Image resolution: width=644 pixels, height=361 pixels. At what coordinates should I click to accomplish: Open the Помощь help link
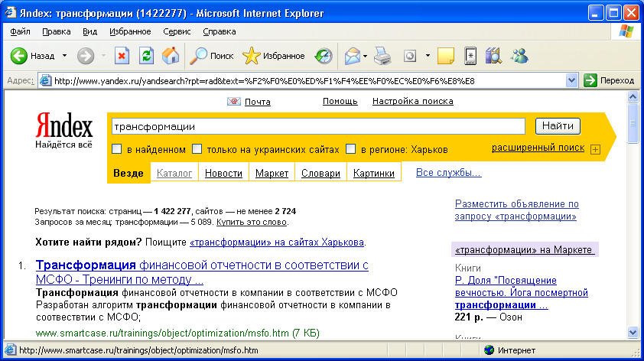(x=340, y=101)
